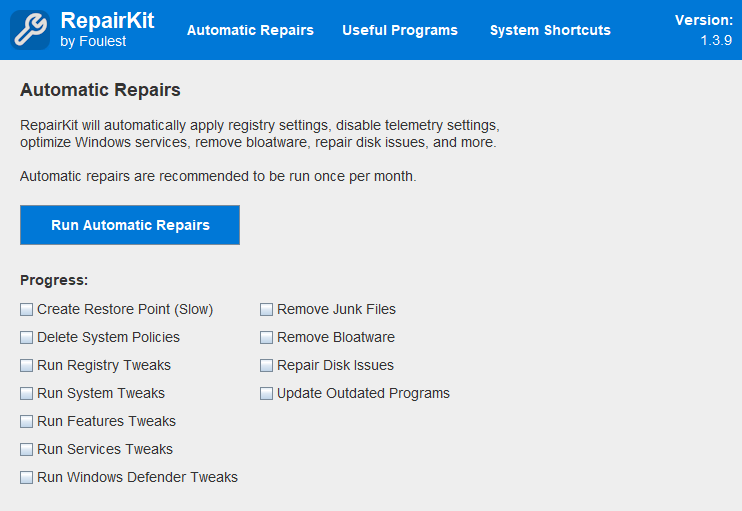Toggle the Repair Disk Issues checkbox

(266, 365)
